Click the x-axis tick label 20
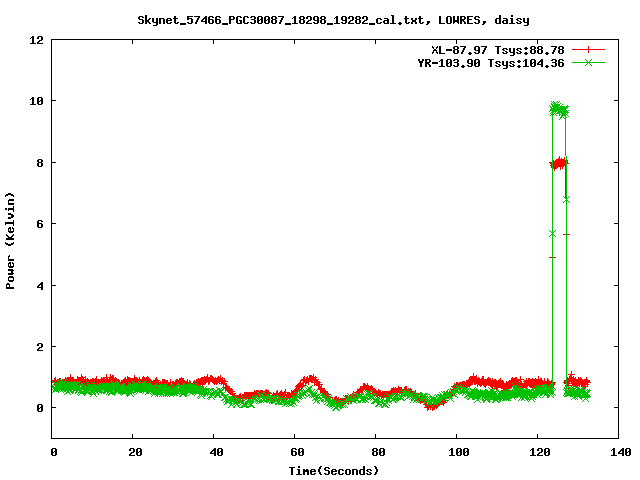 [x=135, y=452]
